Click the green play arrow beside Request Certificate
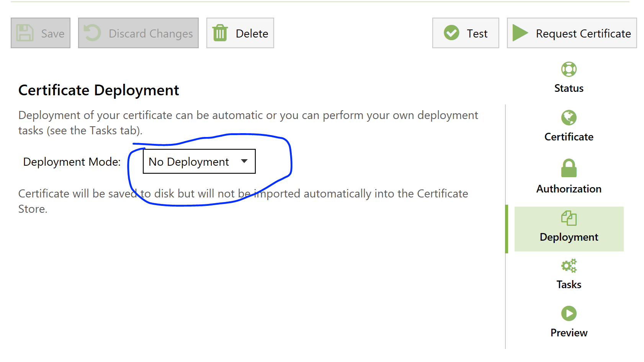Image resolution: width=644 pixels, height=362 pixels. (520, 33)
